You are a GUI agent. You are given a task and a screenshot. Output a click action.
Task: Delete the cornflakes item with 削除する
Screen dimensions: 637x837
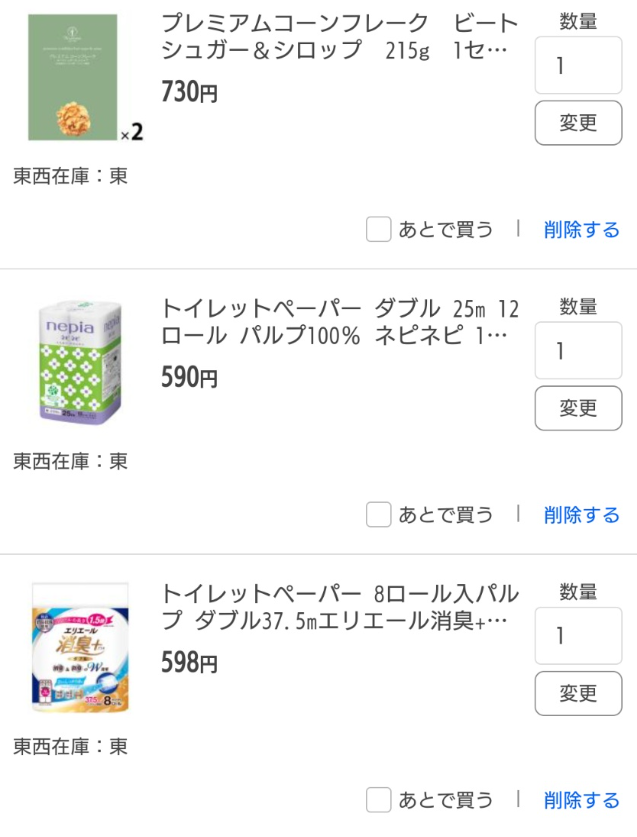(581, 230)
